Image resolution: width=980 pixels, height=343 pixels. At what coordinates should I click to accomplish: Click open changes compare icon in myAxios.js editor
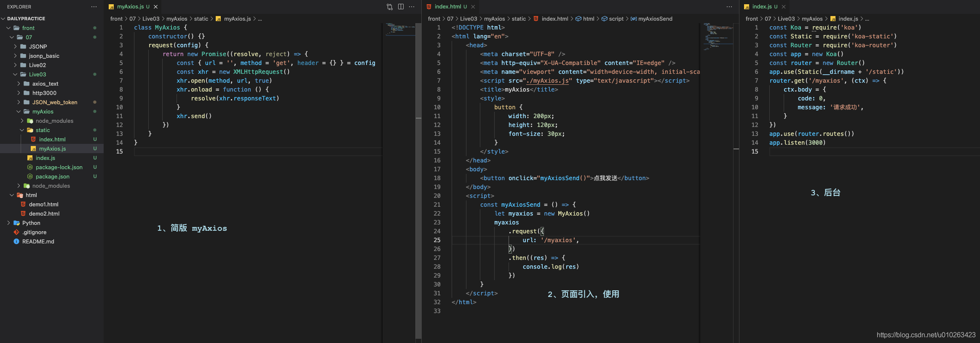(x=390, y=7)
